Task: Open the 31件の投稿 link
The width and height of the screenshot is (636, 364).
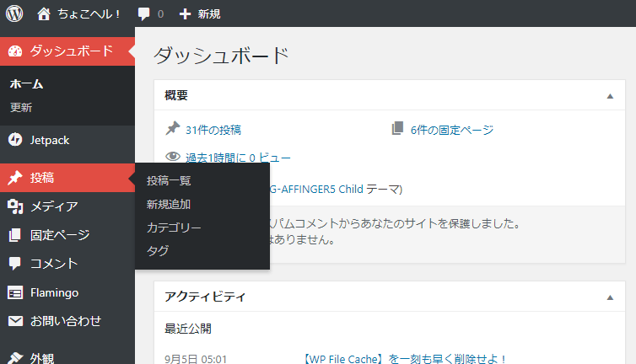Action: (213, 130)
